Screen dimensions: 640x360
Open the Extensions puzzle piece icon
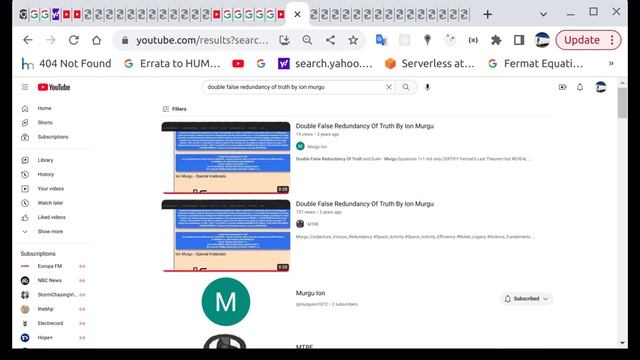[x=496, y=40]
